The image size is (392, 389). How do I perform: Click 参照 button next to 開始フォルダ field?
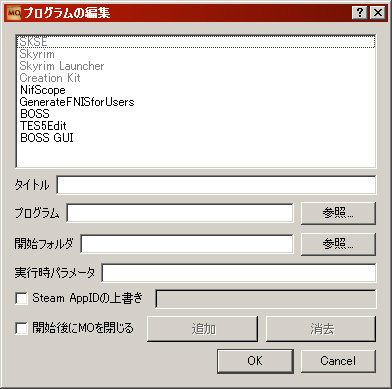click(338, 244)
